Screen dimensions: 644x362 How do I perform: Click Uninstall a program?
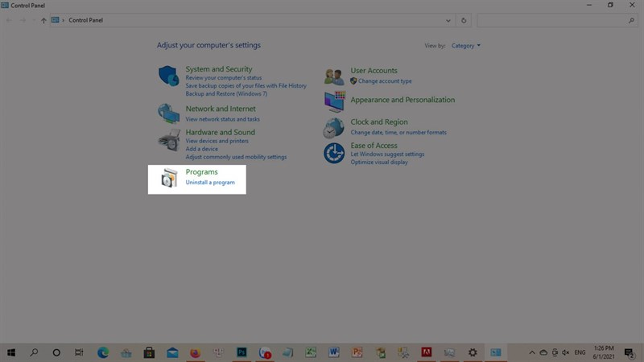pyautogui.click(x=210, y=183)
